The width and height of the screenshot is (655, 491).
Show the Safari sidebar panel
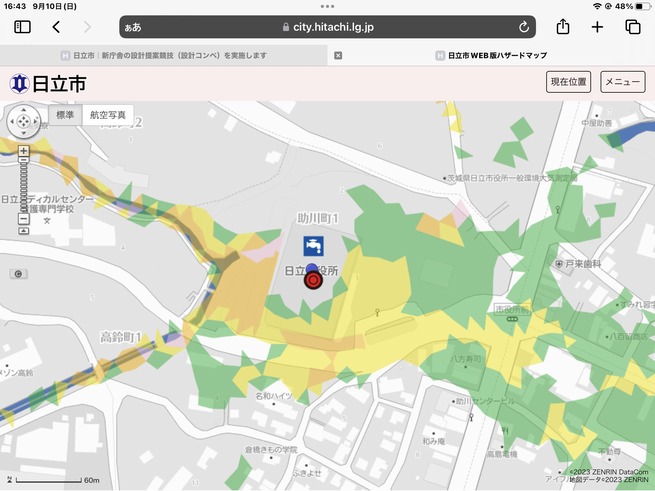click(23, 27)
